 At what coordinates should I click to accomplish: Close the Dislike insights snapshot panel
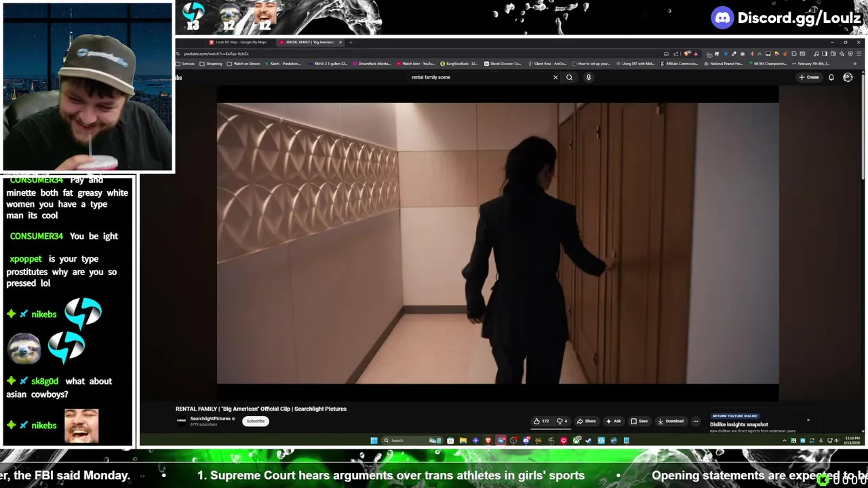coord(808,420)
